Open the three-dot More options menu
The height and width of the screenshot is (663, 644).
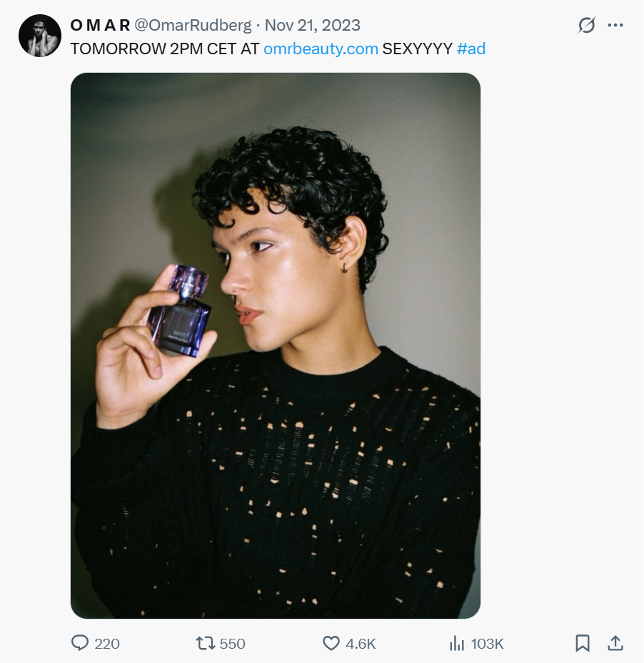[615, 26]
